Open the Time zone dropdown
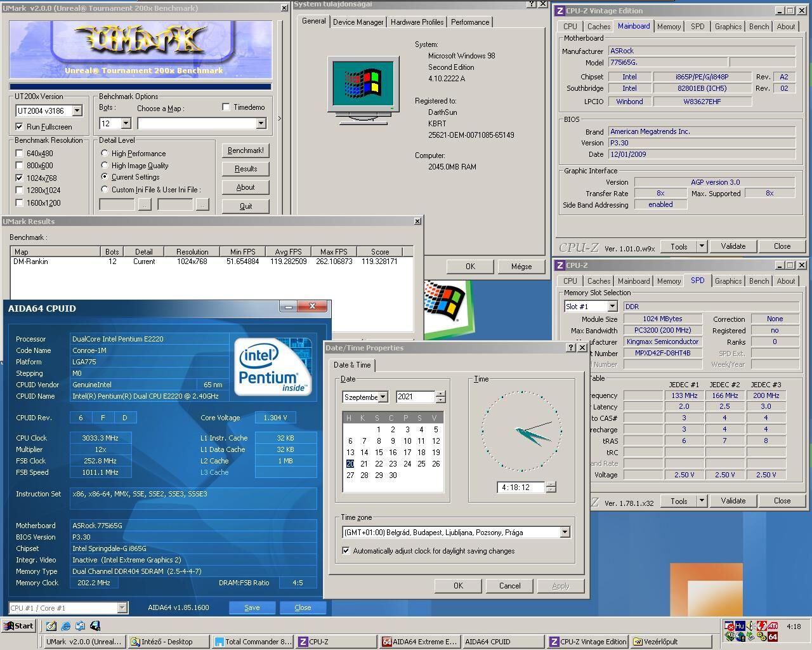Image resolution: width=812 pixels, height=650 pixels. (x=565, y=533)
